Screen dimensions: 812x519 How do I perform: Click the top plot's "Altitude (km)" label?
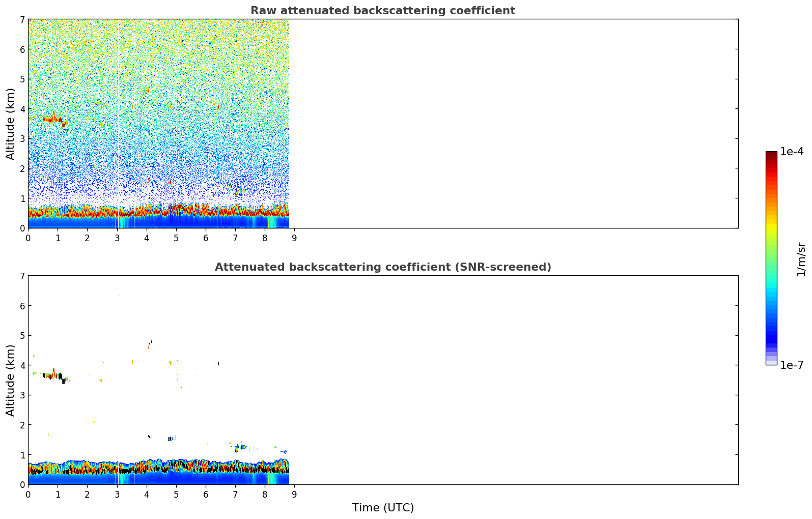coord(11,124)
